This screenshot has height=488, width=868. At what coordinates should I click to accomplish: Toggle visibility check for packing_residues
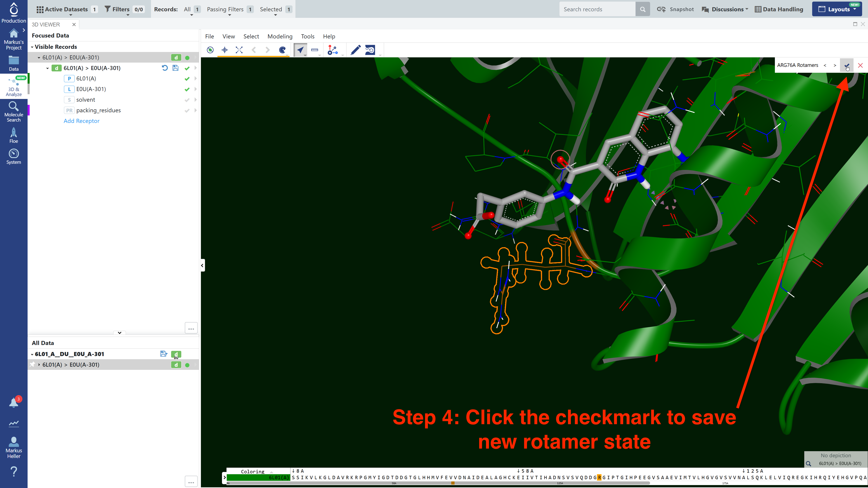pyautogui.click(x=187, y=110)
